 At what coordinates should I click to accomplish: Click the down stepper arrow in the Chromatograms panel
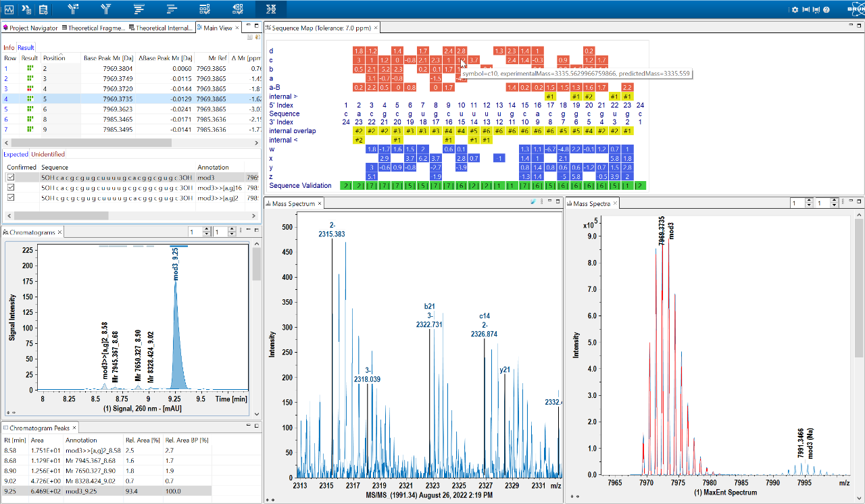[x=206, y=234]
